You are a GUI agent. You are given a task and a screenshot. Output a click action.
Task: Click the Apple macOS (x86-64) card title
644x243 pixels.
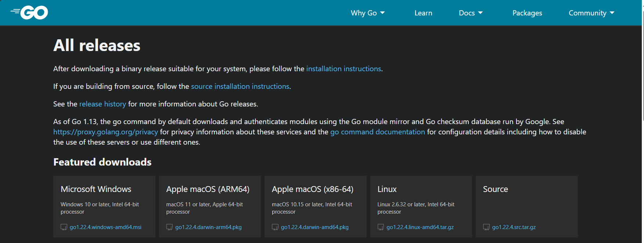(313, 189)
